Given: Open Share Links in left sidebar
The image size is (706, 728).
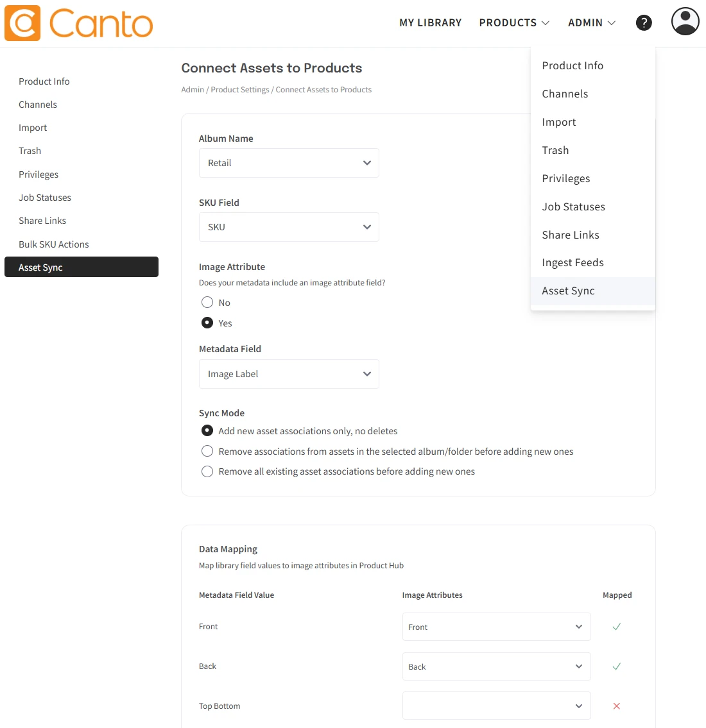Looking at the screenshot, I should coord(42,221).
